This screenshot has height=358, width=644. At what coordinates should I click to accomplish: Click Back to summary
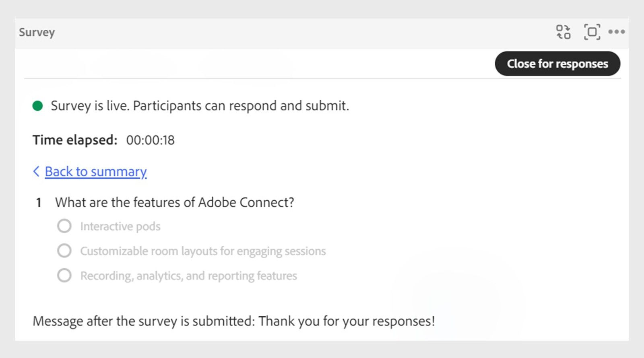pyautogui.click(x=95, y=171)
